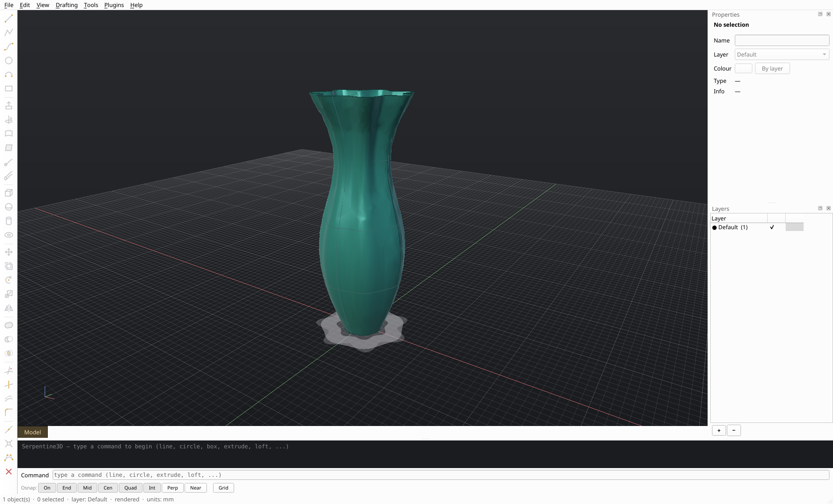Select the Rectangle tool

pyautogui.click(x=9, y=89)
